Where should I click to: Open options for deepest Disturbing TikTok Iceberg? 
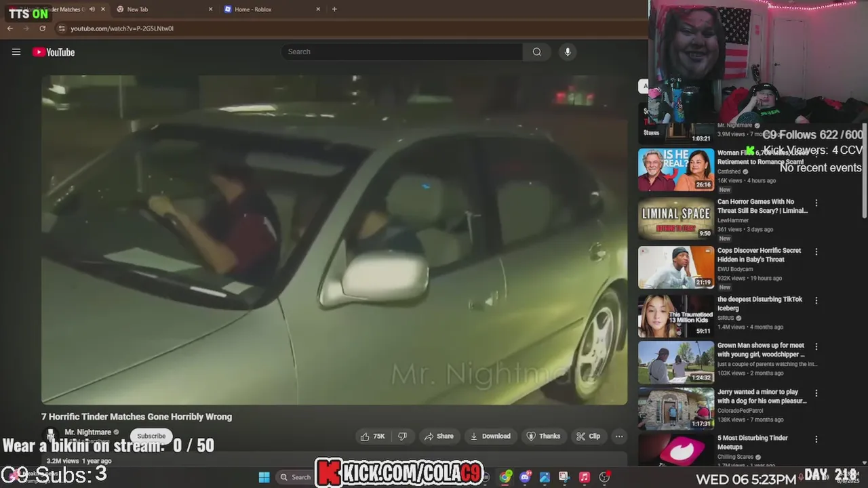816,301
